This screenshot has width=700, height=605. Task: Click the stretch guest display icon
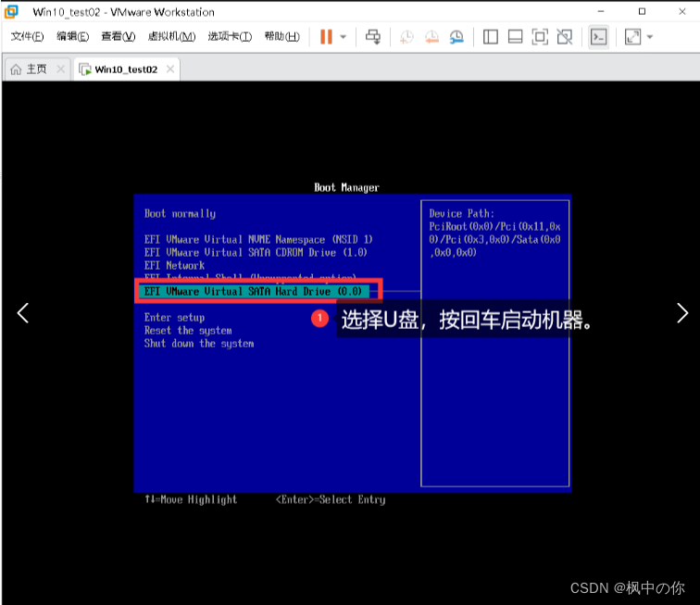[632, 37]
